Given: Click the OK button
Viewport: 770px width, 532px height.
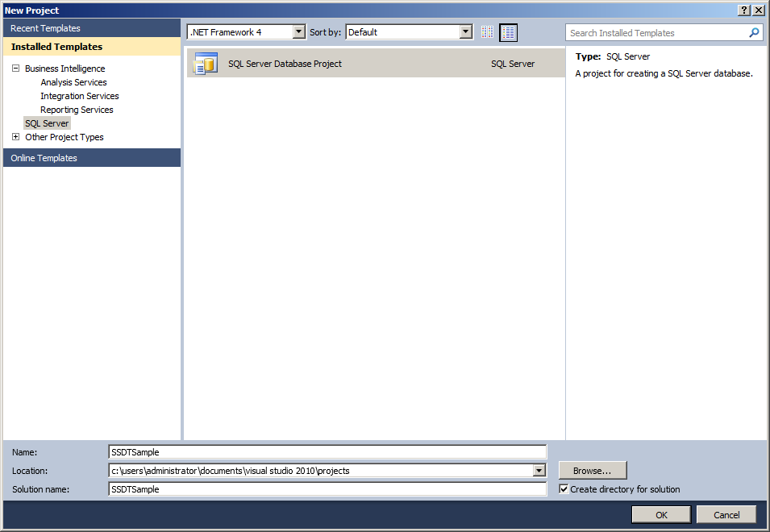Looking at the screenshot, I should point(660,514).
